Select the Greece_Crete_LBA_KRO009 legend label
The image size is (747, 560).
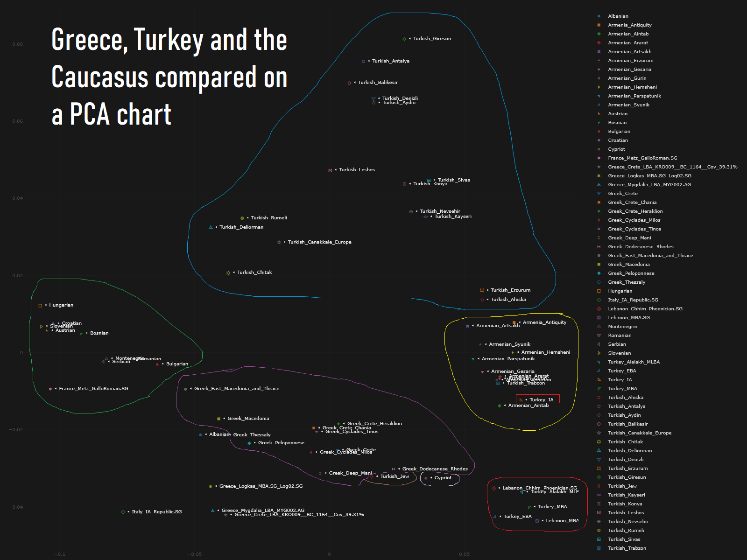tap(673, 167)
